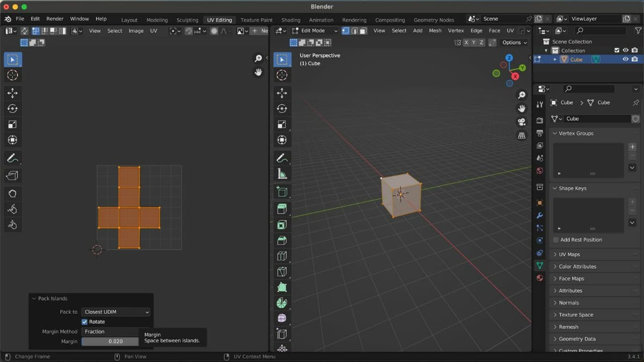Viewport: 644px width, 362px height.
Task: Expand the Color Attributes panel
Action: tap(555, 267)
